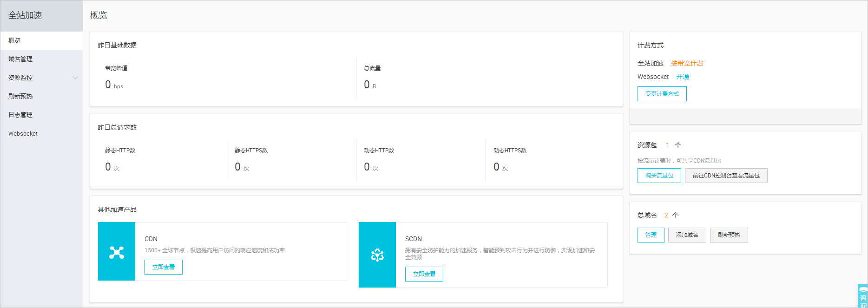
Task: Click 变更计费方式 button
Action: coord(662,94)
